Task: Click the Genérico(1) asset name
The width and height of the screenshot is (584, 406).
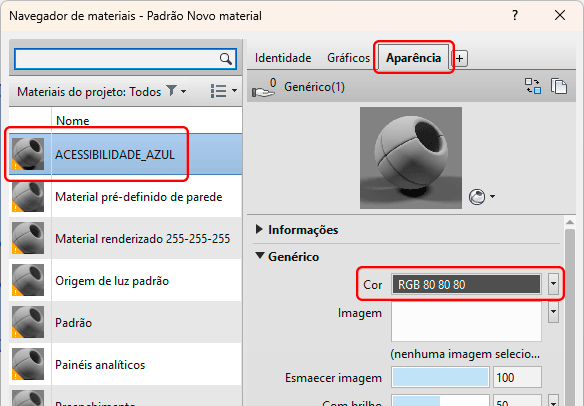Action: [314, 87]
